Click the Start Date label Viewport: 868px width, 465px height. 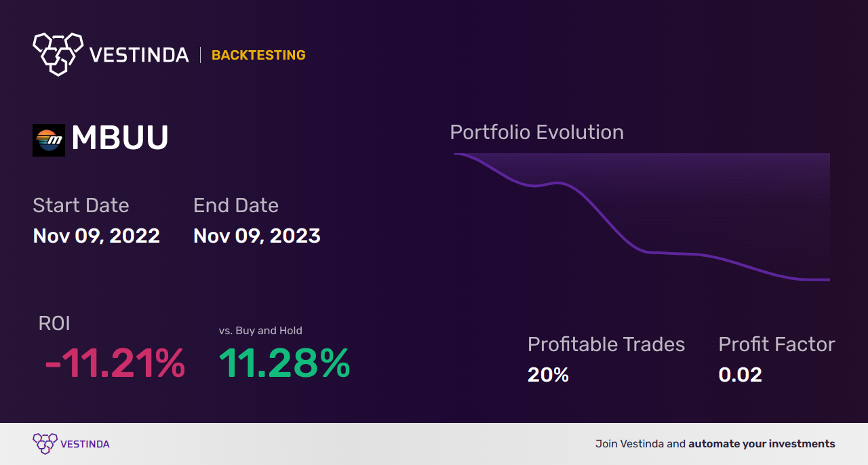click(x=81, y=205)
